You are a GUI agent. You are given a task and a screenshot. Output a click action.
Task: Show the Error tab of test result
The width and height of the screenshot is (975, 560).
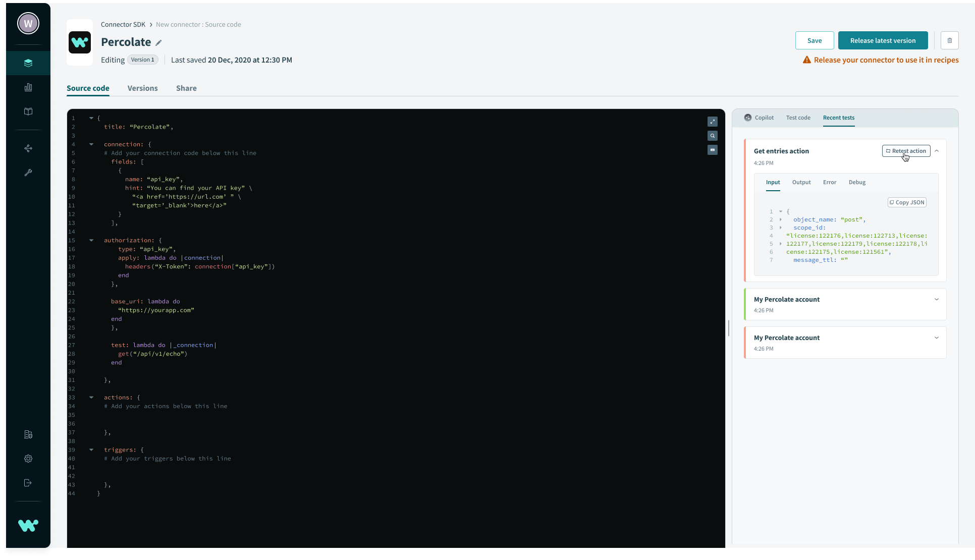click(x=830, y=182)
